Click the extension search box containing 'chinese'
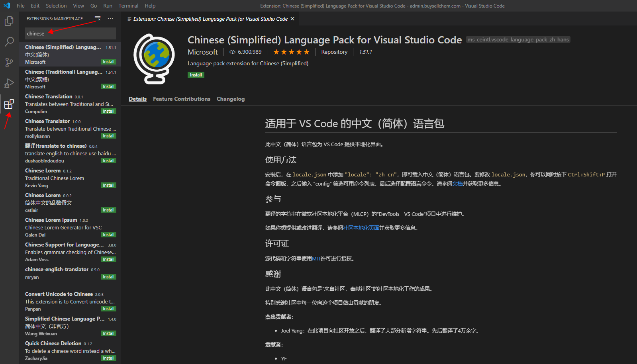The height and width of the screenshot is (364, 637). coord(71,33)
